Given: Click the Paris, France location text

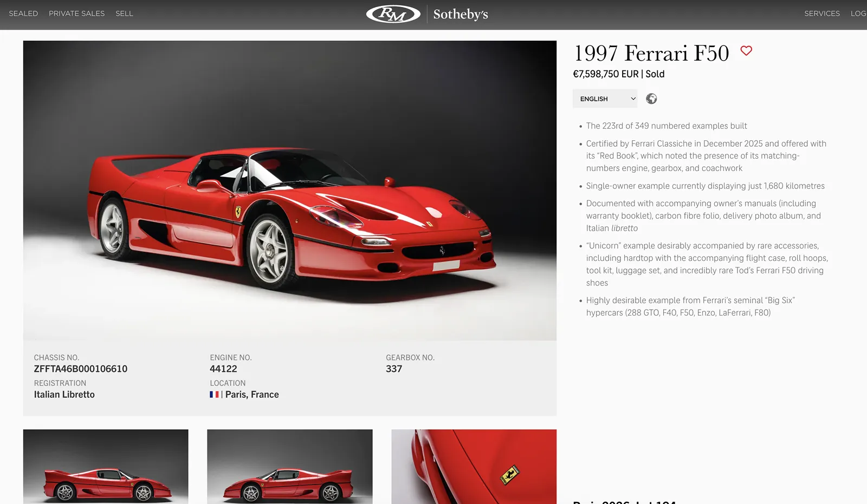Looking at the screenshot, I should click(x=252, y=395).
